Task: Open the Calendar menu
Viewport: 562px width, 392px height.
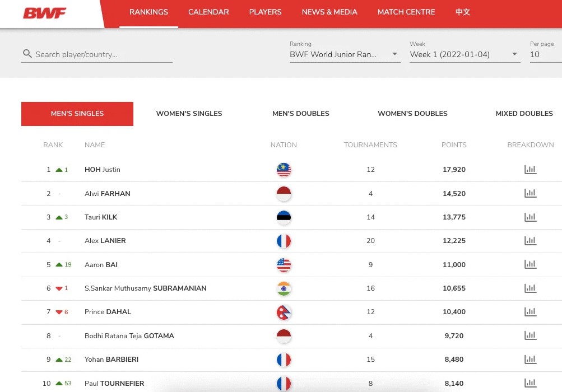Action: pos(208,12)
